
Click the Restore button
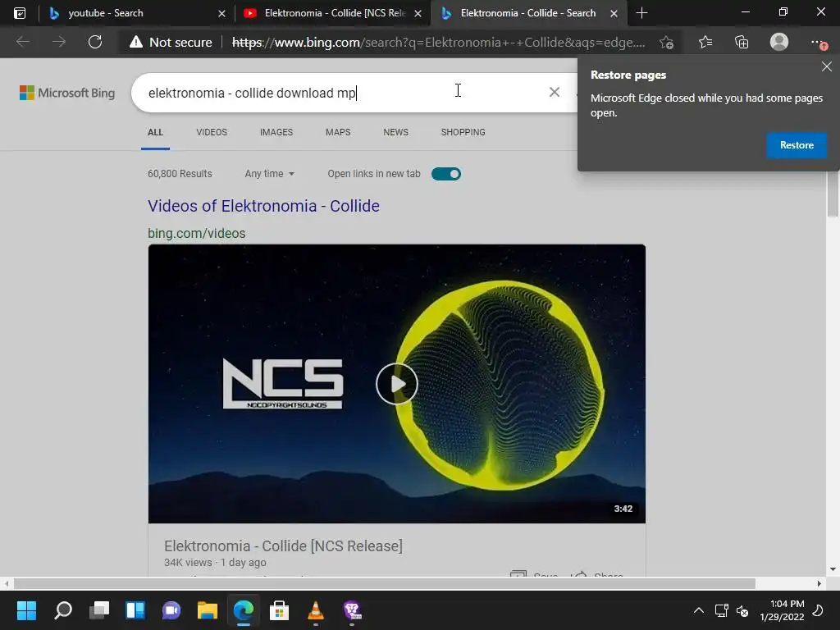click(x=796, y=145)
